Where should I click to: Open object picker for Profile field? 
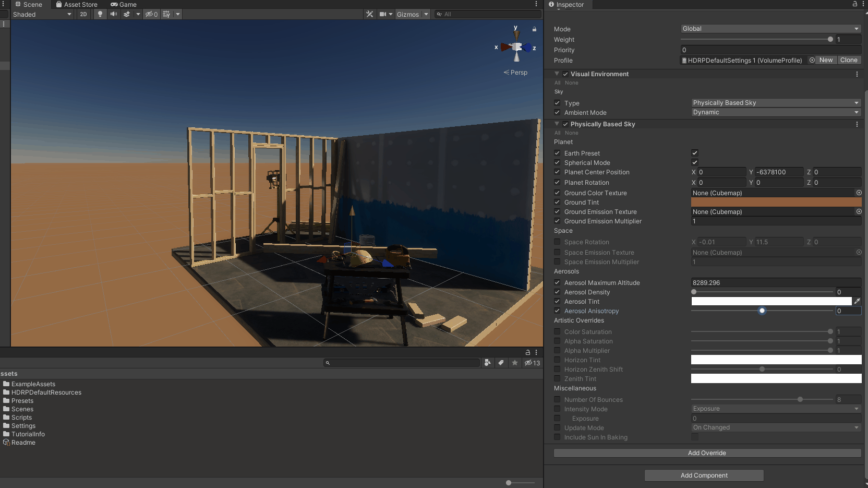click(x=812, y=60)
